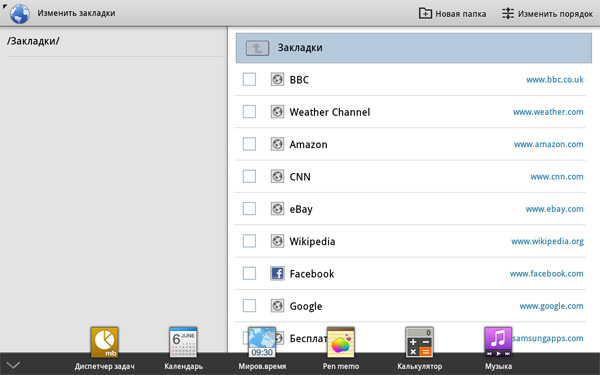
Task: Tick the BBC bookmark checkbox
Action: pyautogui.click(x=249, y=80)
